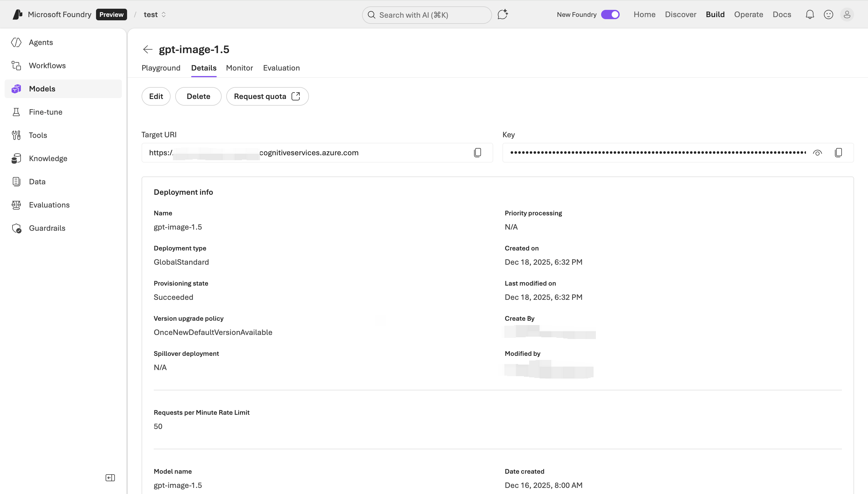Turn off the New Foundry toggle
868x494 pixels.
[610, 15]
